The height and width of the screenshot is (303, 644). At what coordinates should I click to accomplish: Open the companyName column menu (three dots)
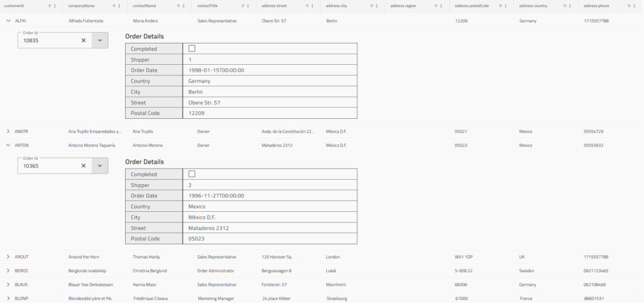[119, 6]
